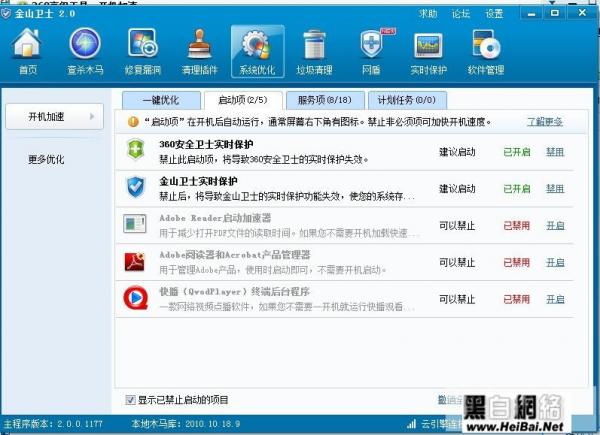Image resolution: width=600 pixels, height=435 pixels.
Task: Enable 快播 QvodPlayer startup via 开启
Action: click(554, 298)
